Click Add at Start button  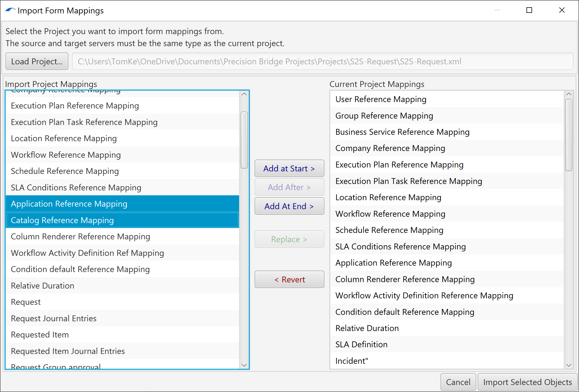tap(289, 168)
